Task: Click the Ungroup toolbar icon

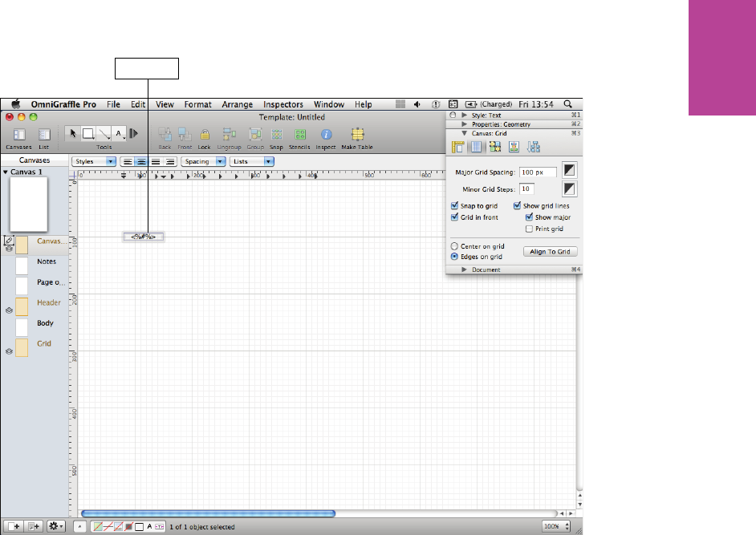Action: 229,135
